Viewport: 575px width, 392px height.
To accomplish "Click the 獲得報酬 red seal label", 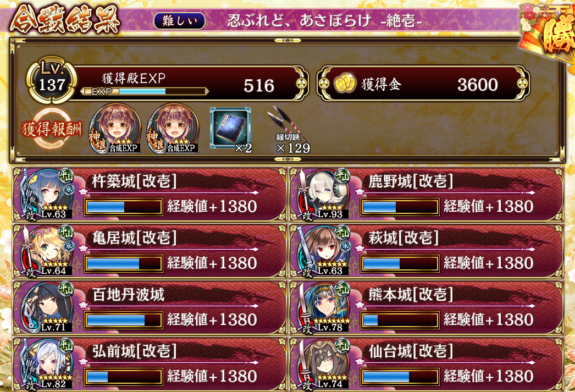I will 52,129.
